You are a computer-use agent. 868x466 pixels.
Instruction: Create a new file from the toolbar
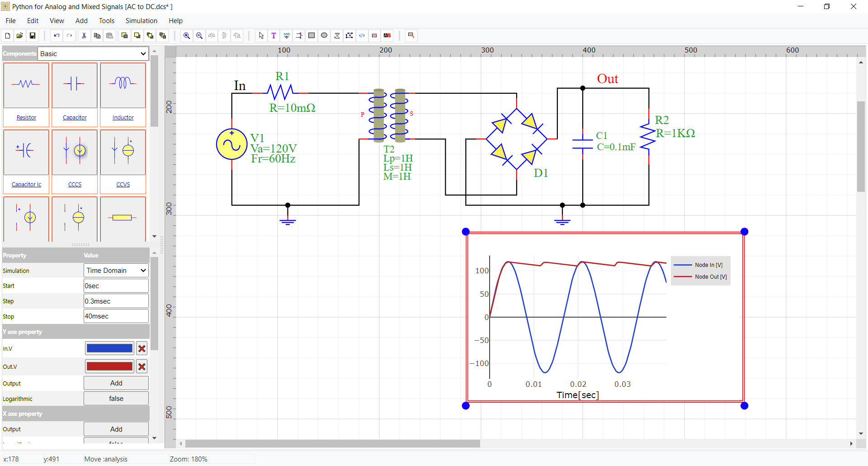coord(7,36)
